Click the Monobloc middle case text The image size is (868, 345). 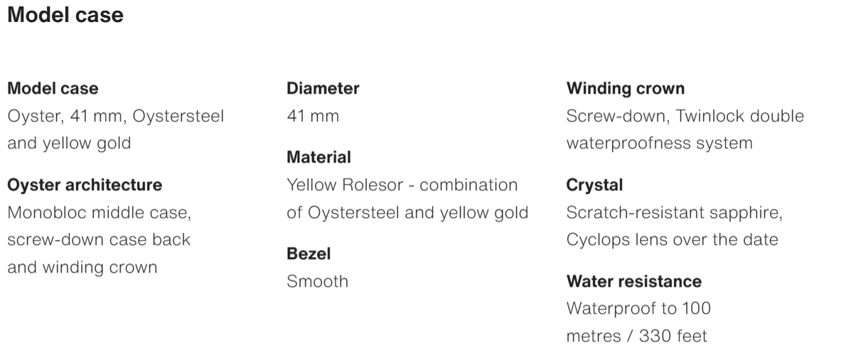pos(99,212)
